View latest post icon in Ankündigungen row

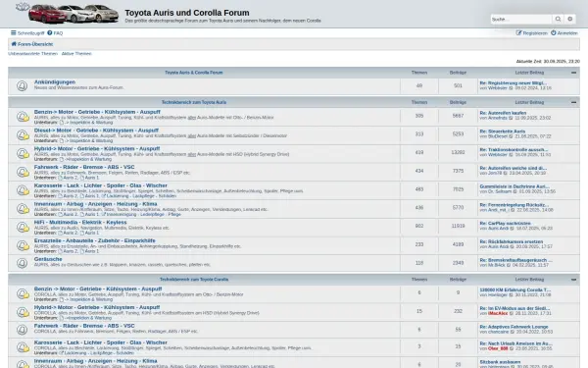511,88
